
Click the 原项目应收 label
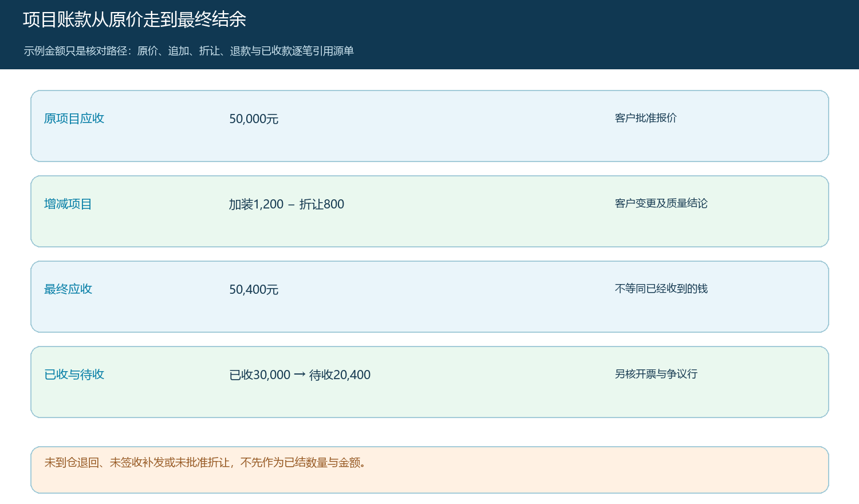(74, 119)
